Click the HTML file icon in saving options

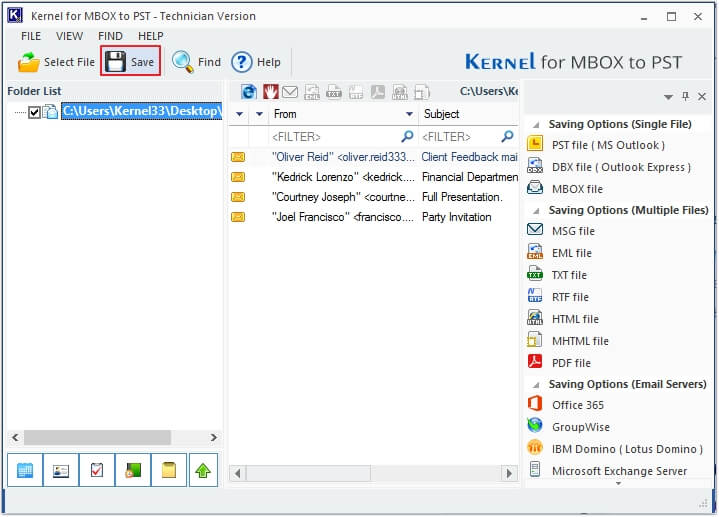[x=535, y=318]
